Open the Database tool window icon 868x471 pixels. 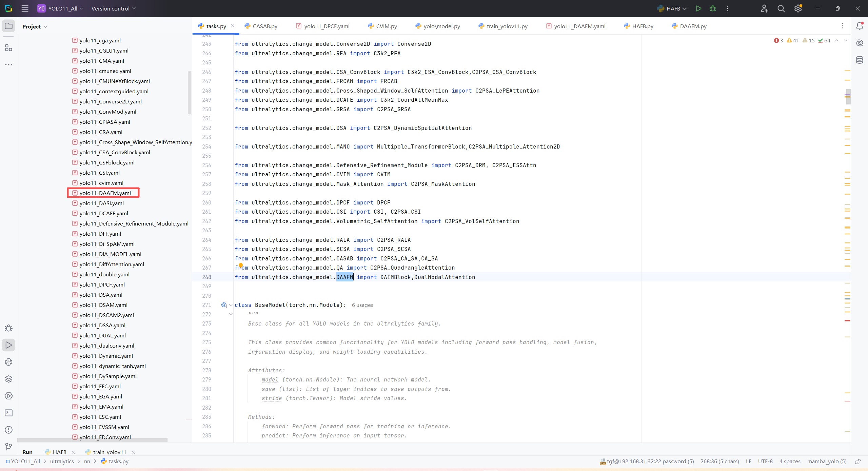point(860,60)
